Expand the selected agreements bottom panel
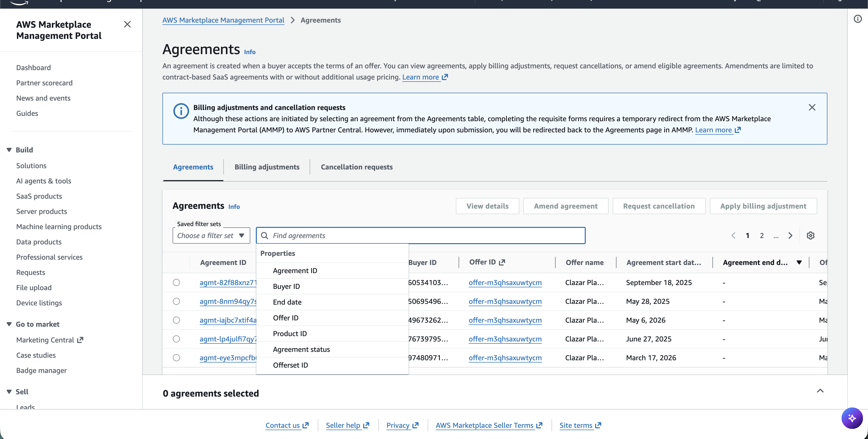The height and width of the screenshot is (439, 868). click(x=820, y=391)
